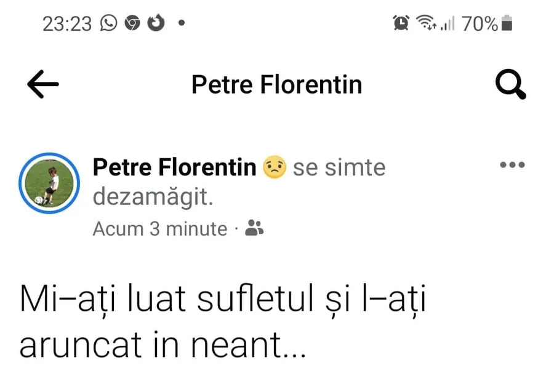554x392 pixels.
Task: Tap the disappointed face emoji
Action: (x=275, y=167)
